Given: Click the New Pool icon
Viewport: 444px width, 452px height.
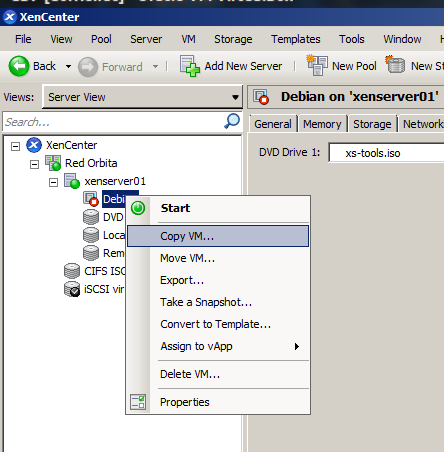Looking at the screenshot, I should click(317, 65).
